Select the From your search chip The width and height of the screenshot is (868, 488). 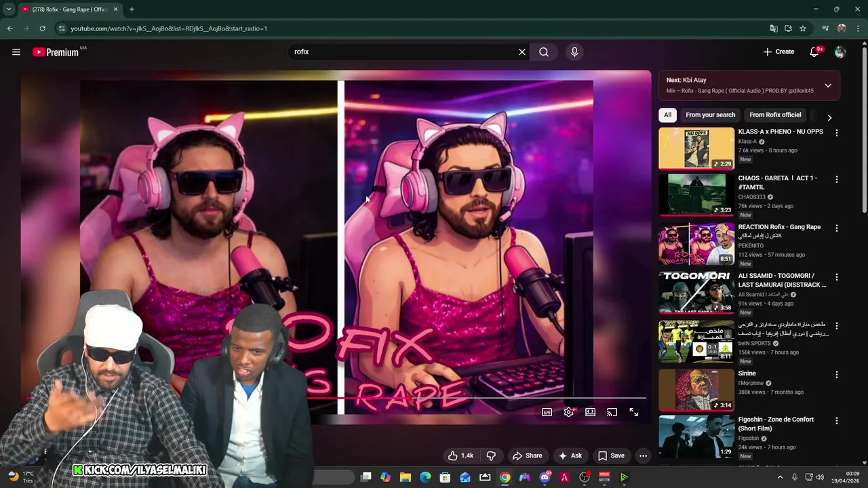coord(710,115)
